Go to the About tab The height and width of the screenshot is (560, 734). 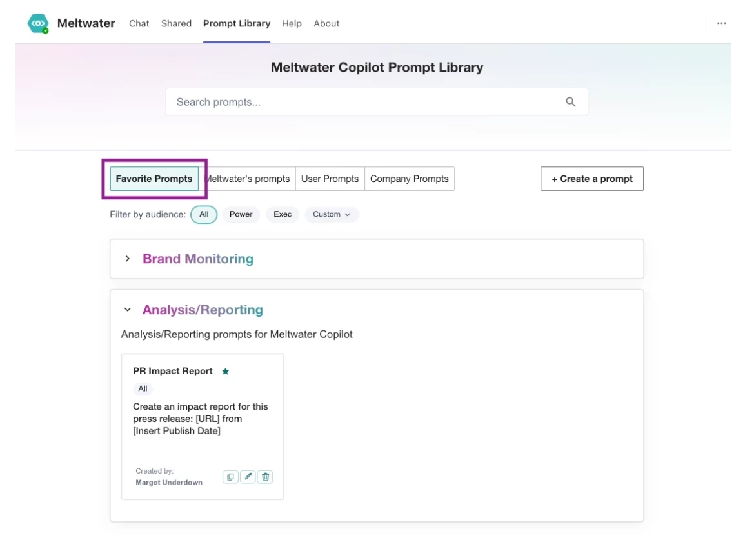tap(326, 23)
